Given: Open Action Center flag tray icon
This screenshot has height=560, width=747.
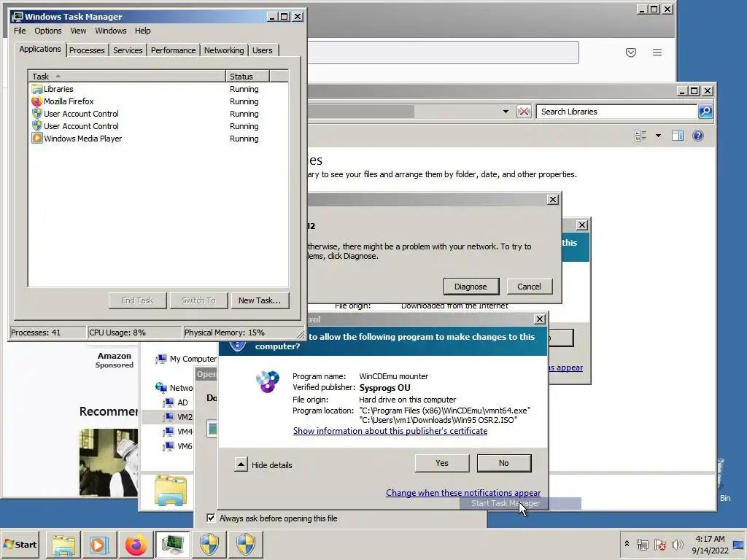Looking at the screenshot, I should click(x=659, y=544).
